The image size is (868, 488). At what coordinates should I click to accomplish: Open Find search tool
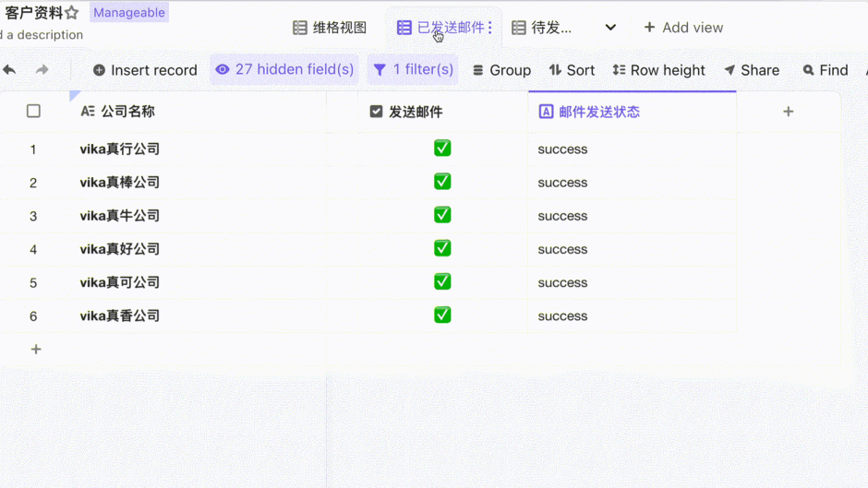click(x=825, y=70)
